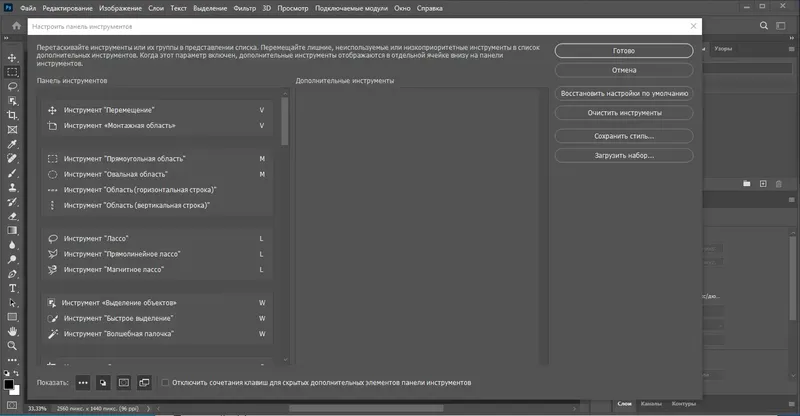
Task: Select the Brush tool in left toolbar
Action: pos(12,173)
